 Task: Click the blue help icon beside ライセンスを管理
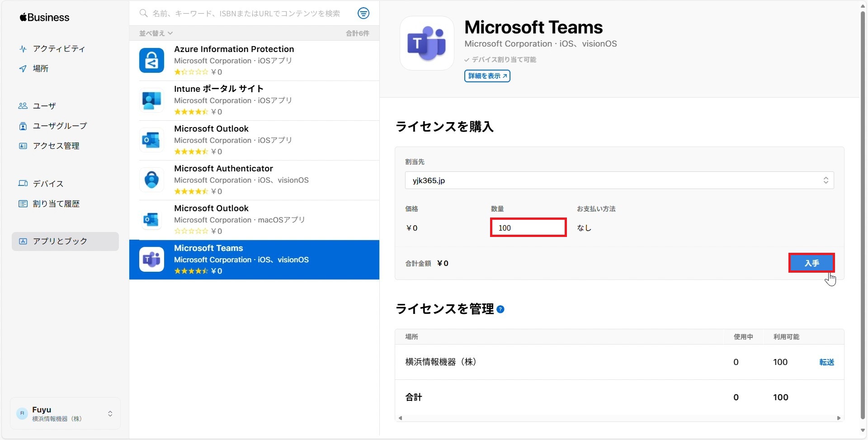(500, 309)
